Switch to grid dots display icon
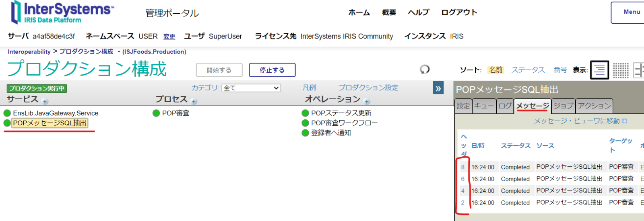Image resolution: width=644 pixels, height=221 pixels. [620, 70]
